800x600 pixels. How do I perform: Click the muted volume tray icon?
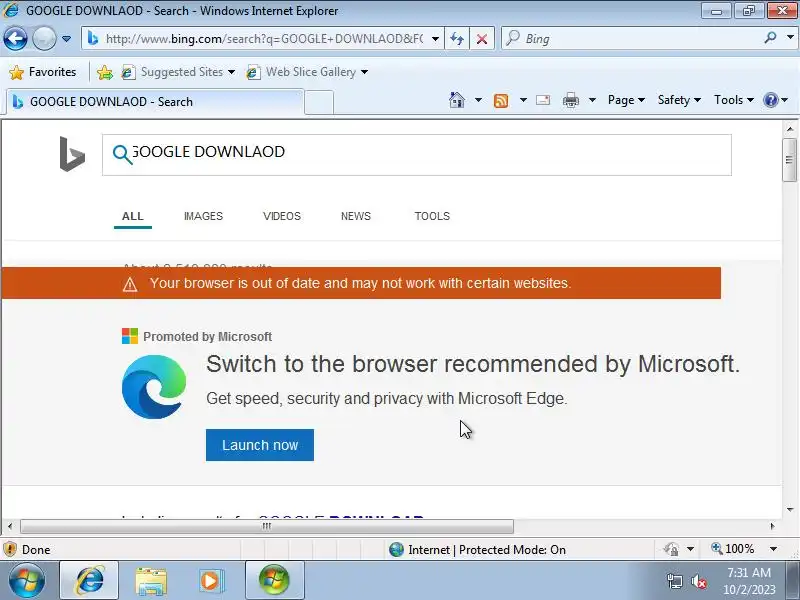(x=698, y=582)
